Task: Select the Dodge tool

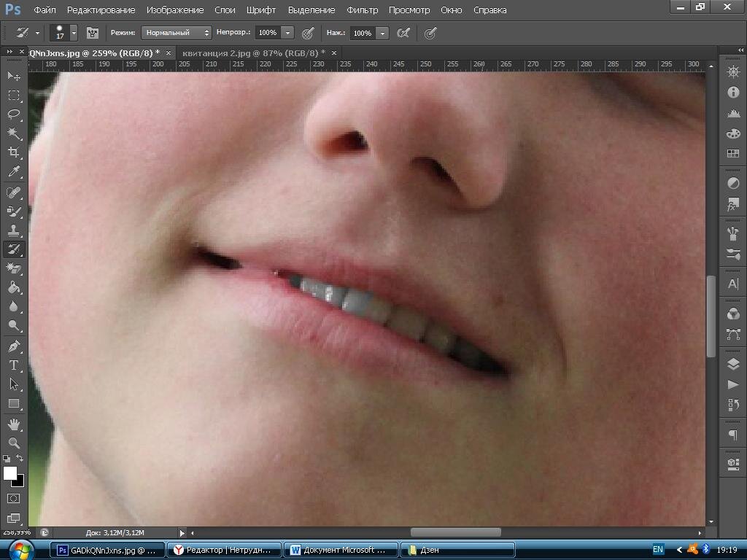Action: (14, 325)
